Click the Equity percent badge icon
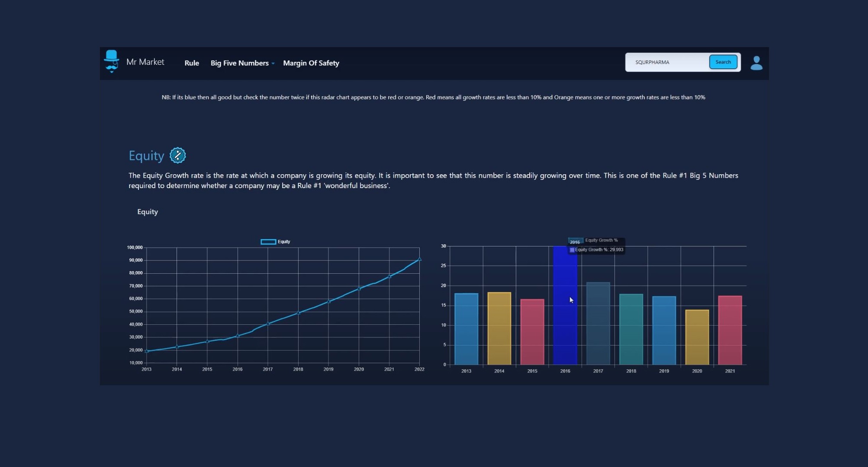 coord(177,155)
